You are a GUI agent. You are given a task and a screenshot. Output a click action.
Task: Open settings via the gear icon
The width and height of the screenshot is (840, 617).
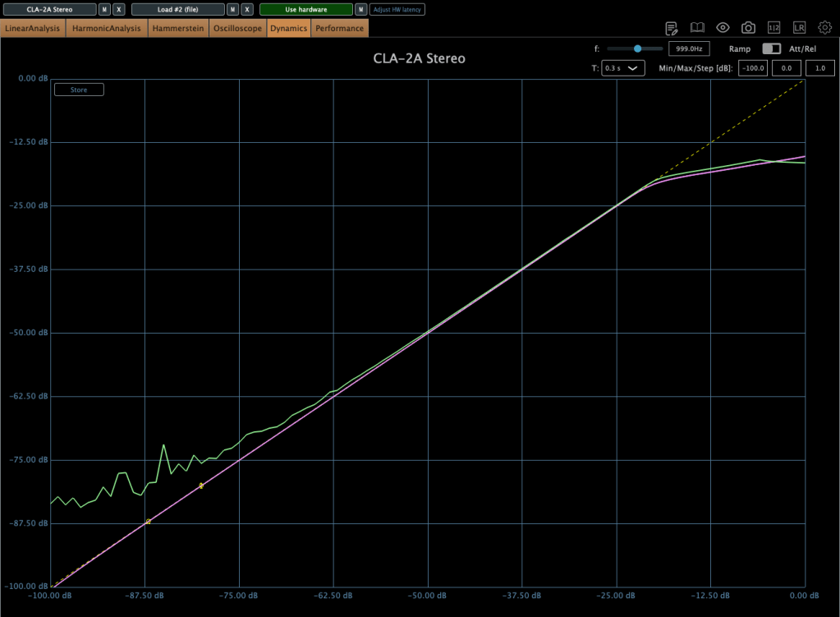click(x=824, y=28)
